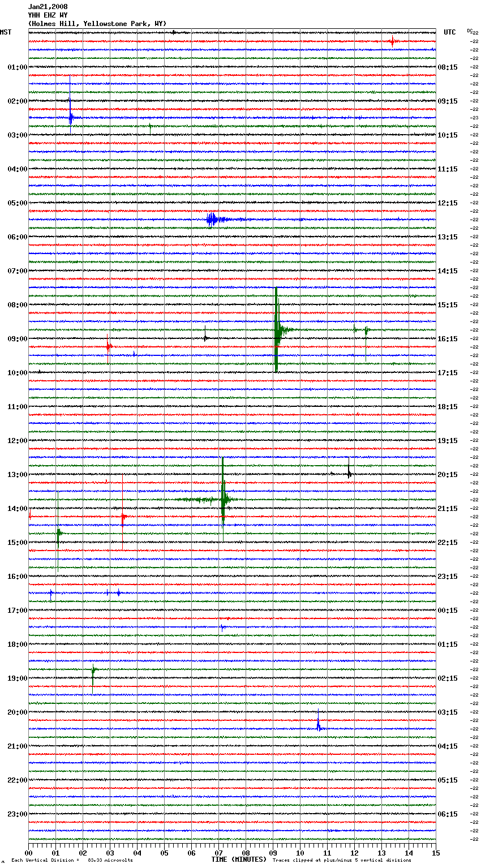Click minute tick label "11" on bottom axis
This screenshot has height=868, width=481.
[x=327, y=853]
